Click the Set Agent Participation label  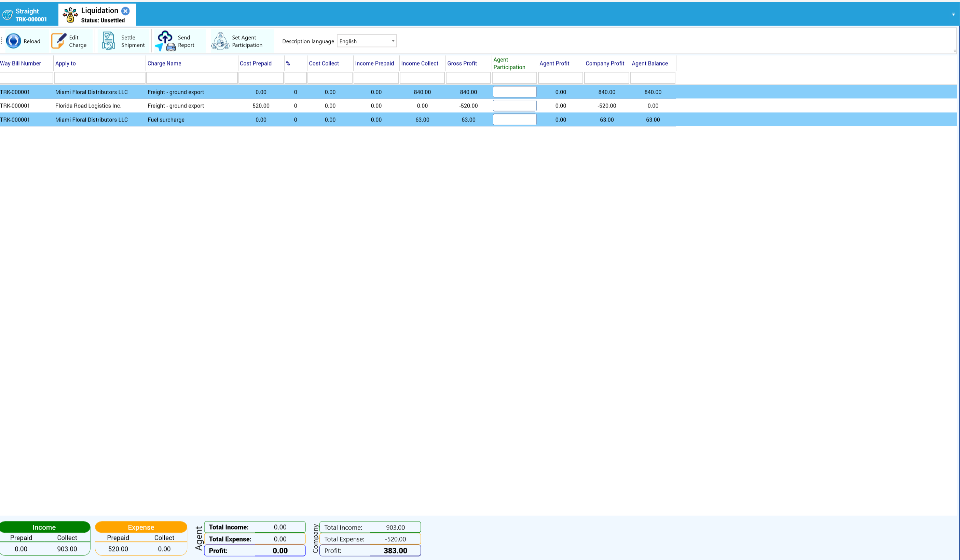[247, 41]
